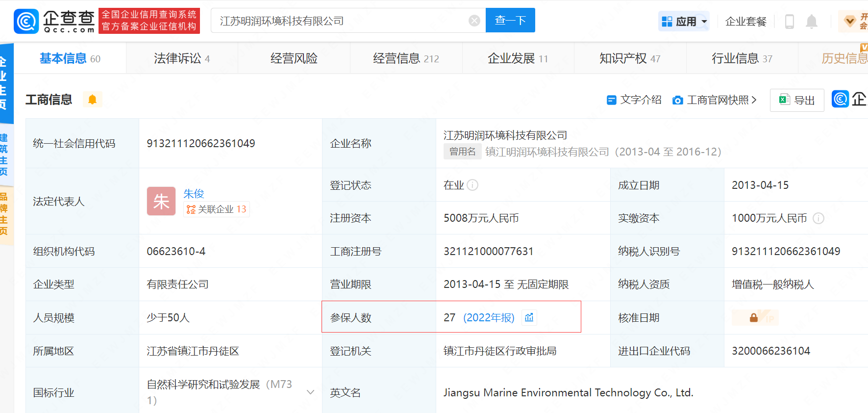Switch to the 法律诉讼 tab
The image size is (868, 413).
(x=182, y=58)
